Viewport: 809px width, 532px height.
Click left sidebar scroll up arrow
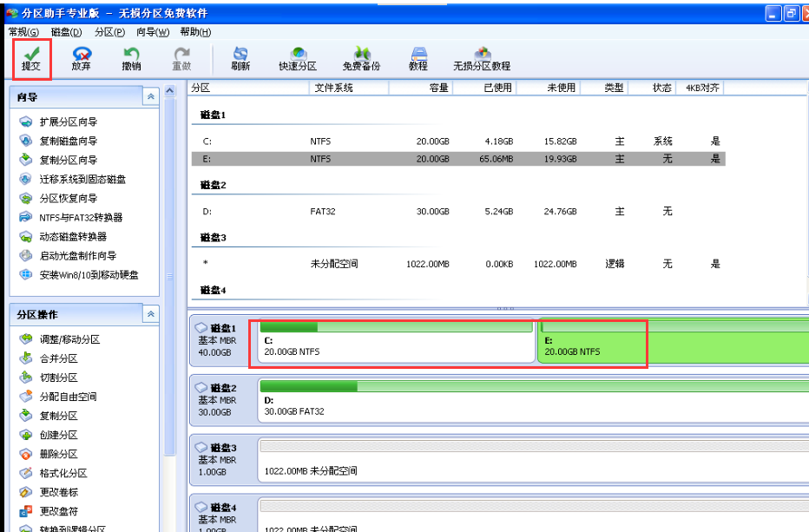(x=170, y=91)
